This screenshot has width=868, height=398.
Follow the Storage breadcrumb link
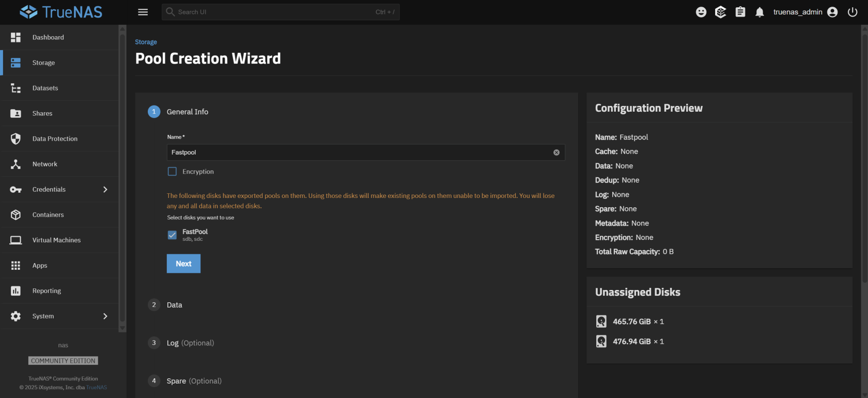pos(146,42)
